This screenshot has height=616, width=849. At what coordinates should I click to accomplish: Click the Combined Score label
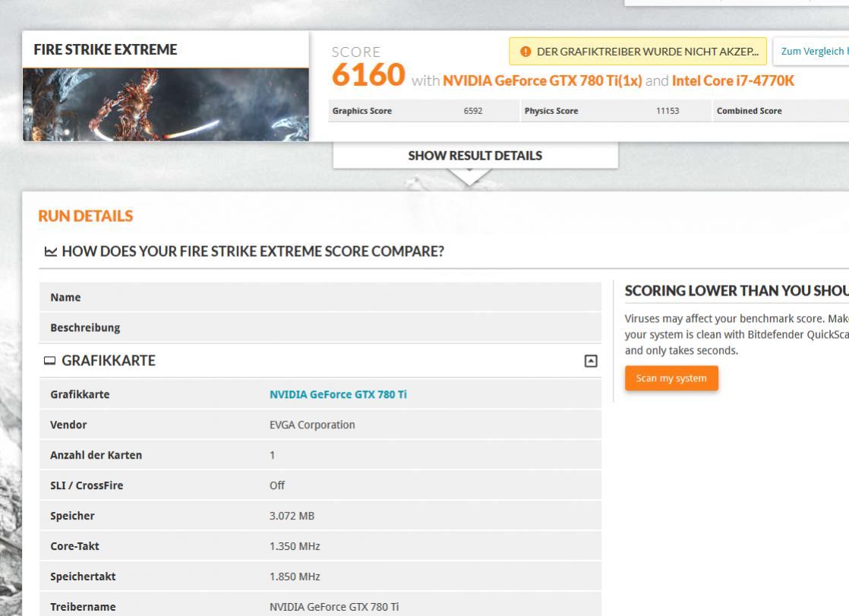pyautogui.click(x=749, y=111)
